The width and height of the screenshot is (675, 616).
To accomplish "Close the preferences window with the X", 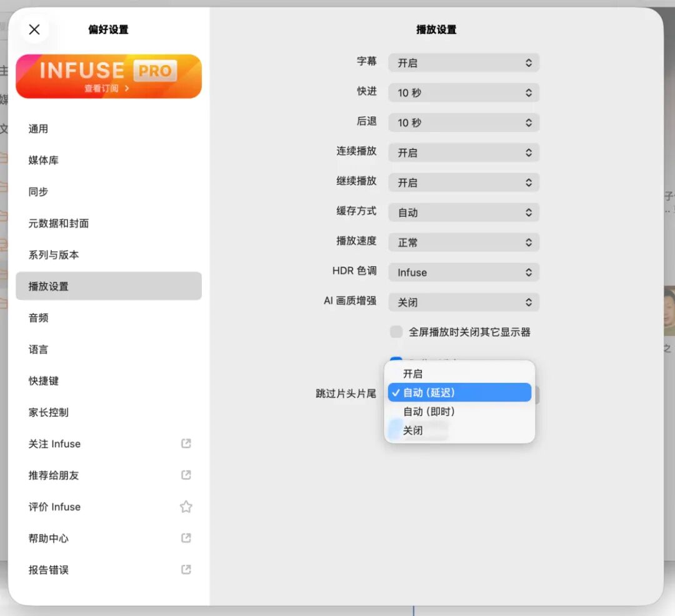I will (x=34, y=29).
